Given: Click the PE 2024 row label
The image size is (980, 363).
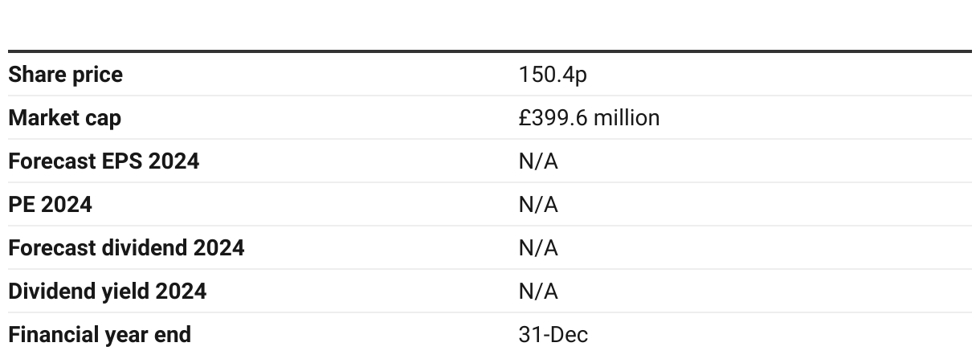Looking at the screenshot, I should point(50,205).
